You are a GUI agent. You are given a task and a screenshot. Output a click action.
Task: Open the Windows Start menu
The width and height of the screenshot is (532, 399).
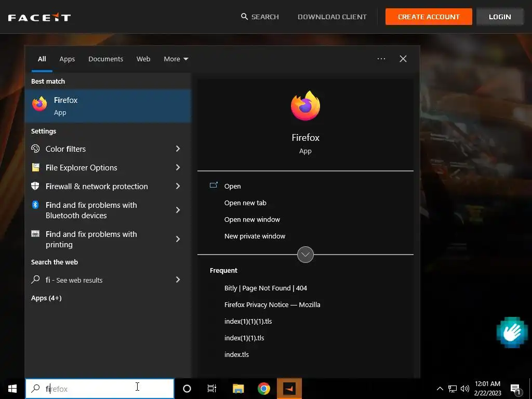pyautogui.click(x=12, y=389)
